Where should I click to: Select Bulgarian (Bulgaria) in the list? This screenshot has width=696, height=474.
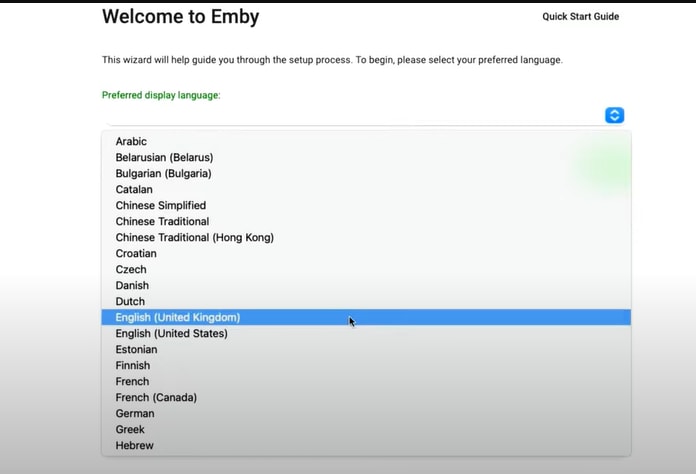[x=366, y=173]
